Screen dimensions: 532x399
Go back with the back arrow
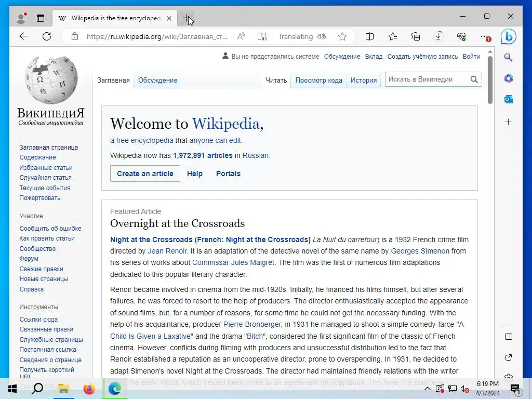tap(24, 36)
